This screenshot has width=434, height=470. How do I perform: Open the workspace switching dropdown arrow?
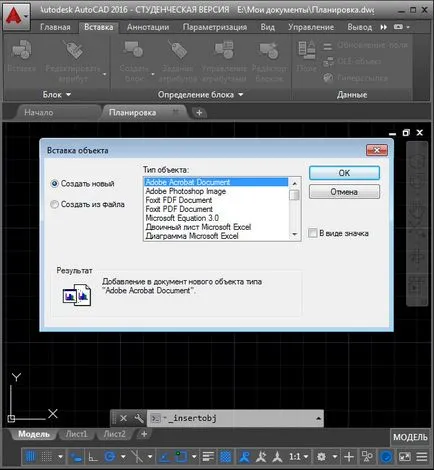coord(335,457)
